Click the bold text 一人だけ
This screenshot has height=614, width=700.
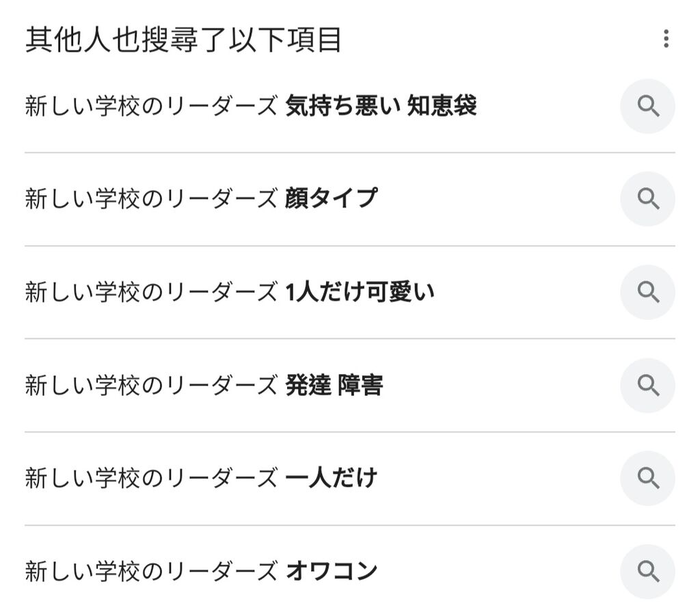pos(332,478)
